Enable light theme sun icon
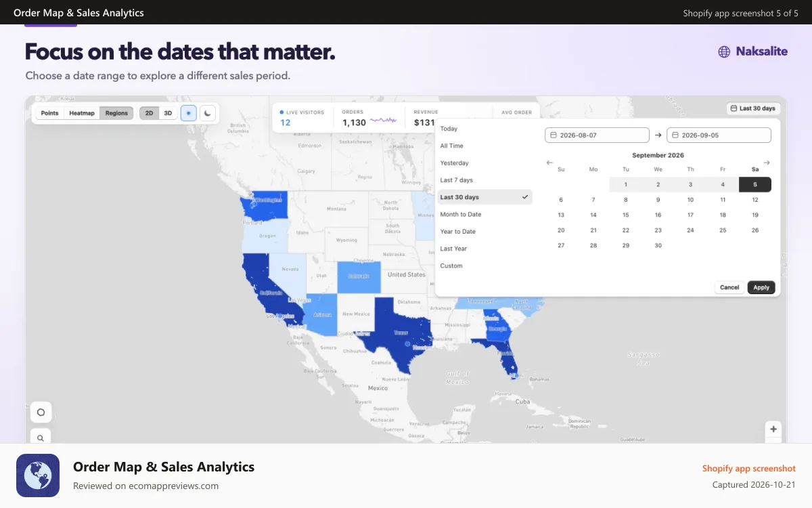 pyautogui.click(x=189, y=113)
